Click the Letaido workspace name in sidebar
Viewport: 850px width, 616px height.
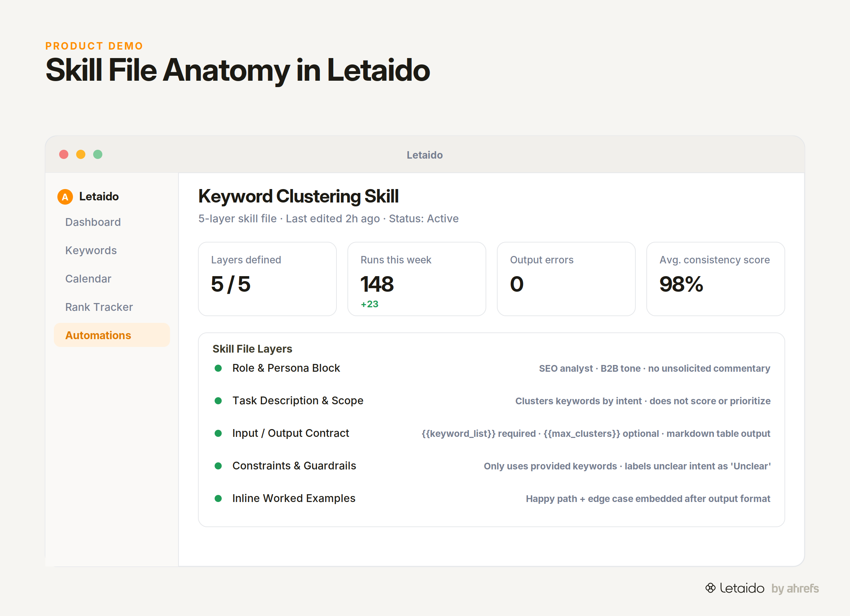(x=99, y=197)
